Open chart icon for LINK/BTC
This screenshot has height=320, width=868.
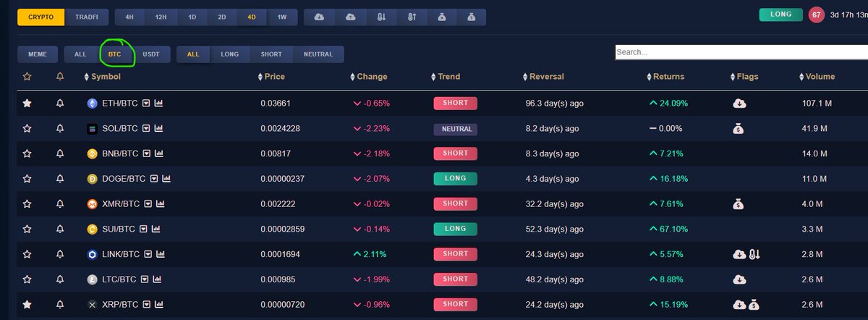point(161,254)
